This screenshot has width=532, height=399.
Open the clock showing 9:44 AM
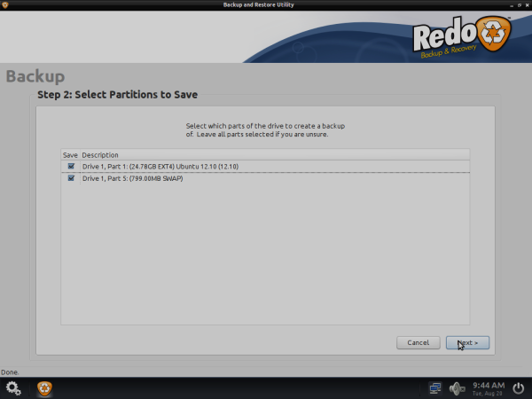click(x=489, y=387)
